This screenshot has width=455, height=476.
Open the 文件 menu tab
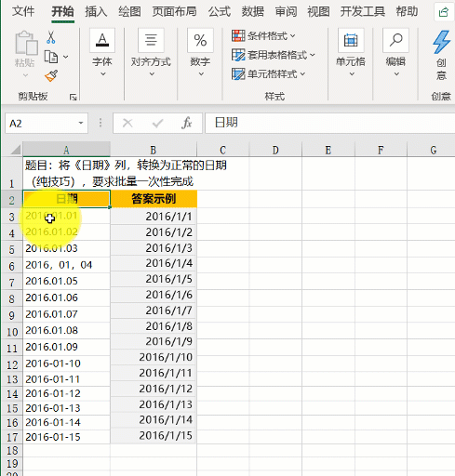tap(23, 11)
